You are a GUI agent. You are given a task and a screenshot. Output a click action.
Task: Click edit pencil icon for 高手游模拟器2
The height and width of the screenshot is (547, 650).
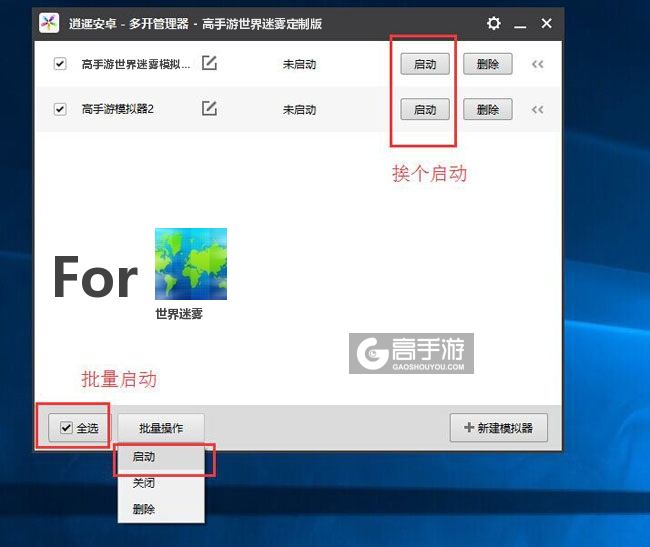pyautogui.click(x=209, y=109)
